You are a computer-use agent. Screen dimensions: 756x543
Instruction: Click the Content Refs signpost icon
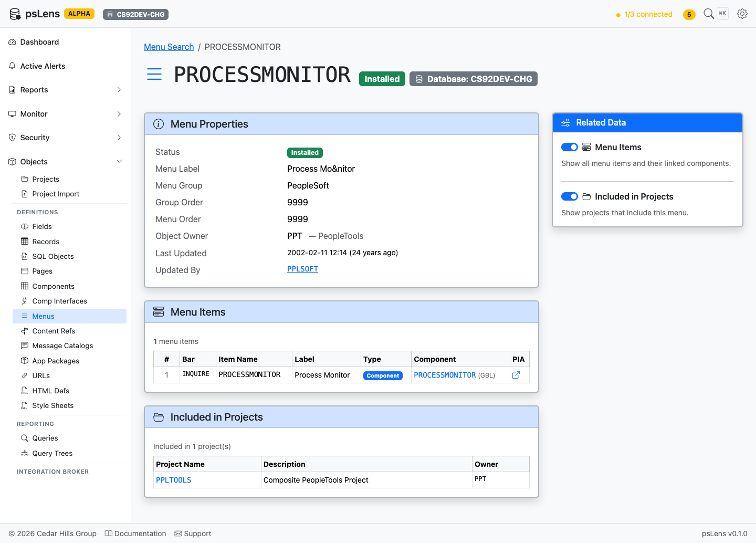pyautogui.click(x=25, y=331)
